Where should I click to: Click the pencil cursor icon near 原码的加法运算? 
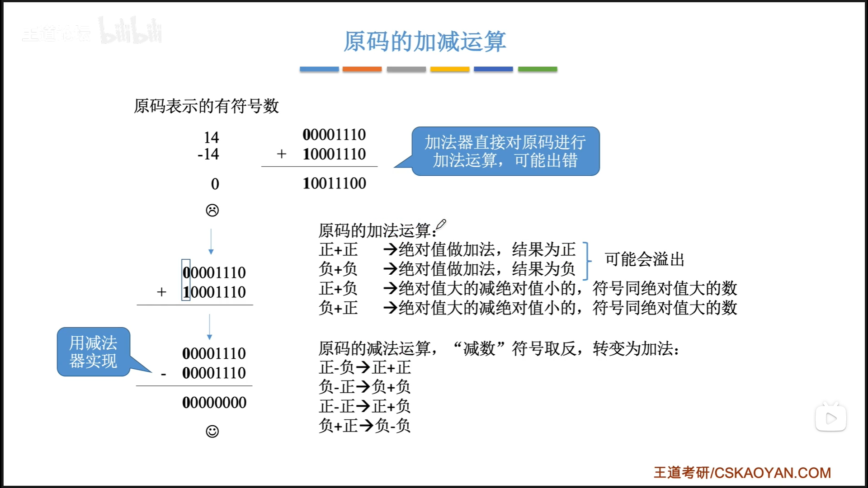click(x=441, y=225)
